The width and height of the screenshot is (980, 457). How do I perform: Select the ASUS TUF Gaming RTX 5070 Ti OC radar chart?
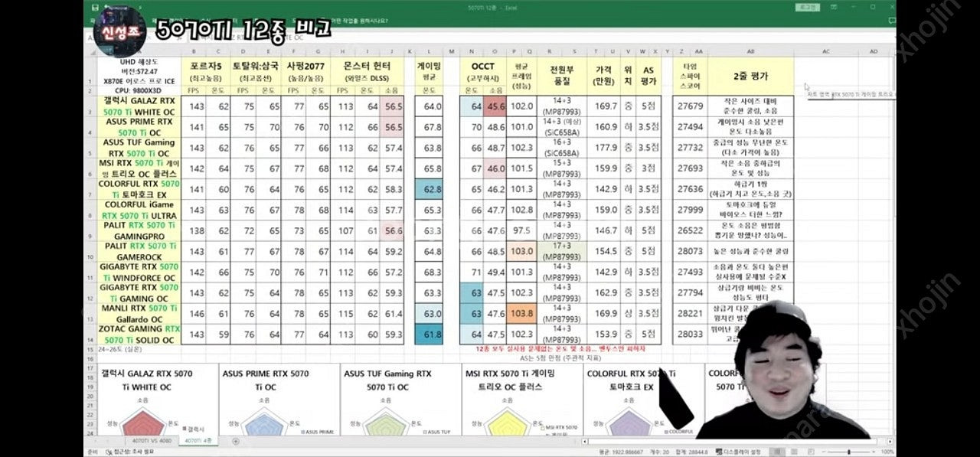pyautogui.click(x=400, y=400)
